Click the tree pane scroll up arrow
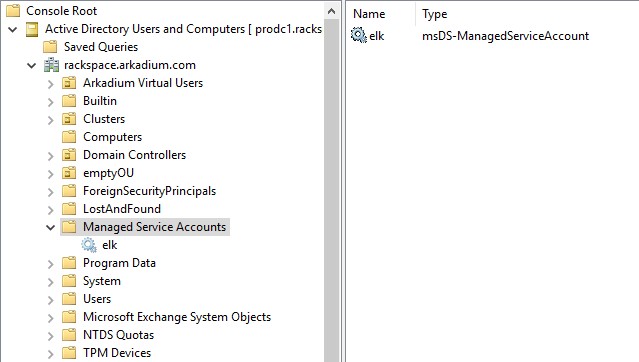 [x=332, y=11]
